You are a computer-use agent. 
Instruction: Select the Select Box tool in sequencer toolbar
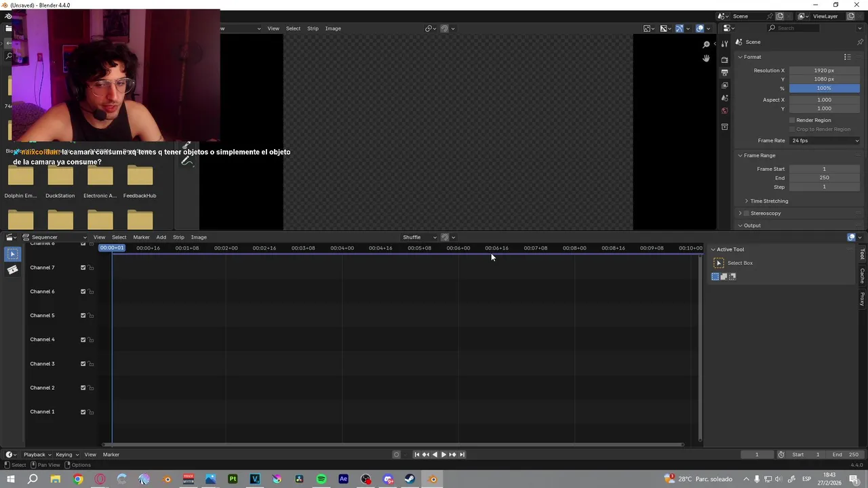[x=12, y=254]
